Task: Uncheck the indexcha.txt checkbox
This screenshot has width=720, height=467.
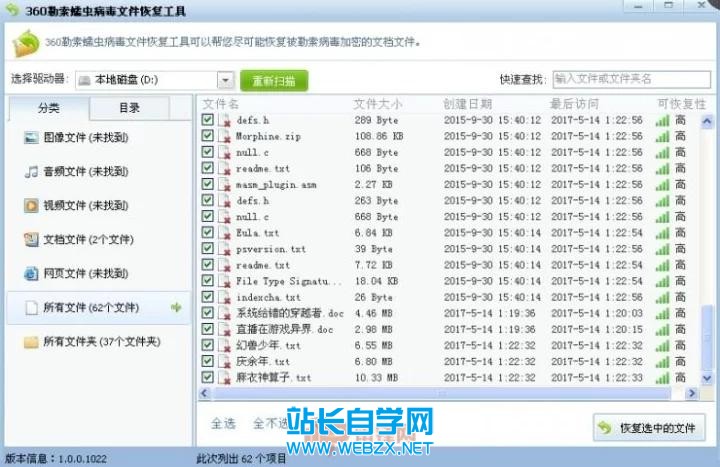Action: [x=208, y=297]
